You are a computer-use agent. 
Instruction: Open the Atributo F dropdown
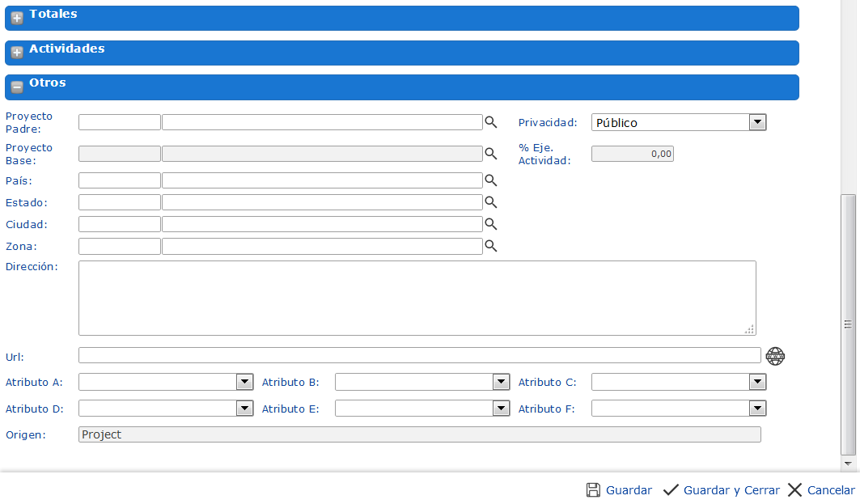pyautogui.click(x=757, y=409)
